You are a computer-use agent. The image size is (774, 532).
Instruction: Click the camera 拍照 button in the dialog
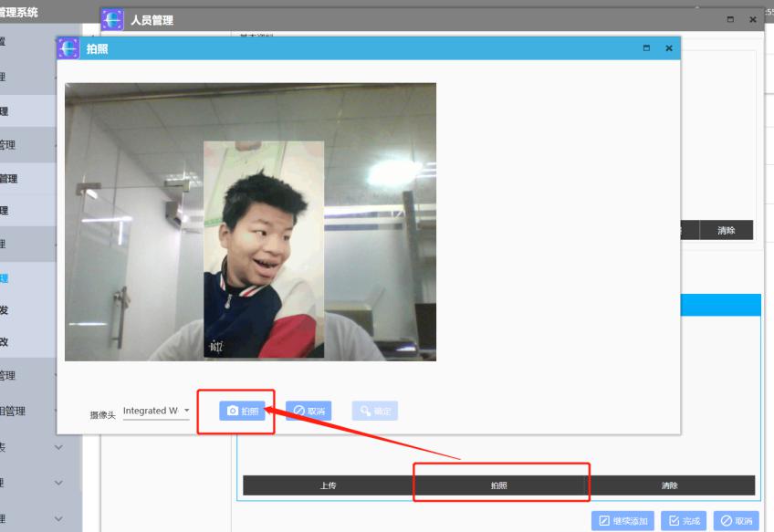pos(242,412)
